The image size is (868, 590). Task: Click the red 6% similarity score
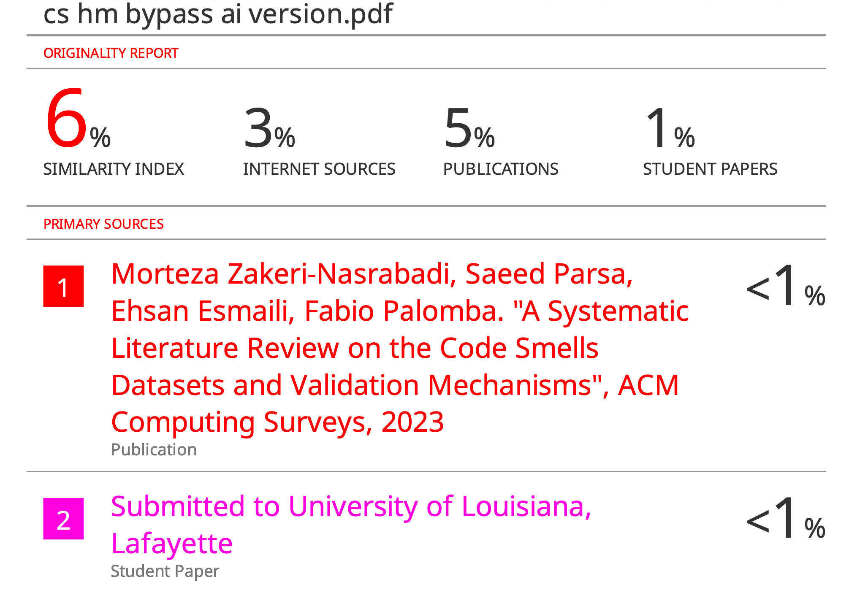tap(78, 119)
